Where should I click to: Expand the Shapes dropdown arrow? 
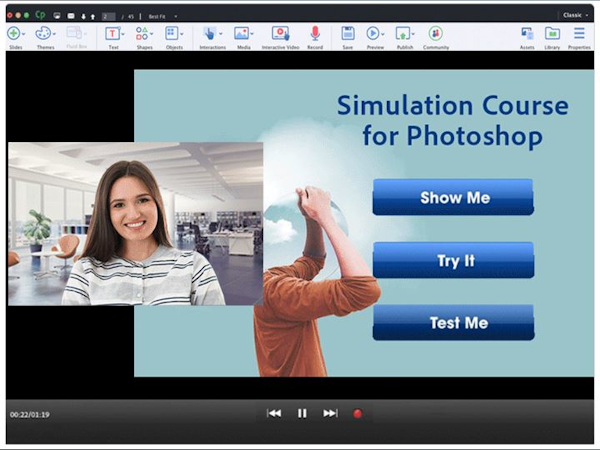pyautogui.click(x=152, y=34)
